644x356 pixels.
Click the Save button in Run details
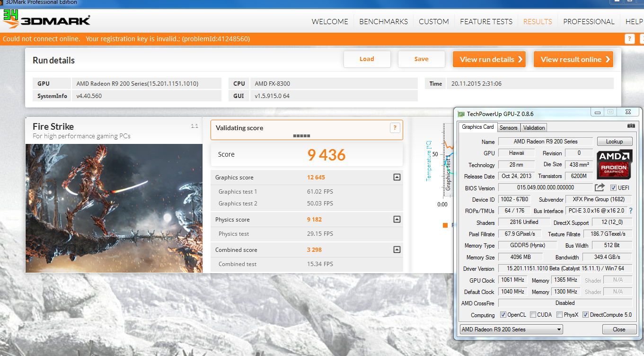(422, 59)
